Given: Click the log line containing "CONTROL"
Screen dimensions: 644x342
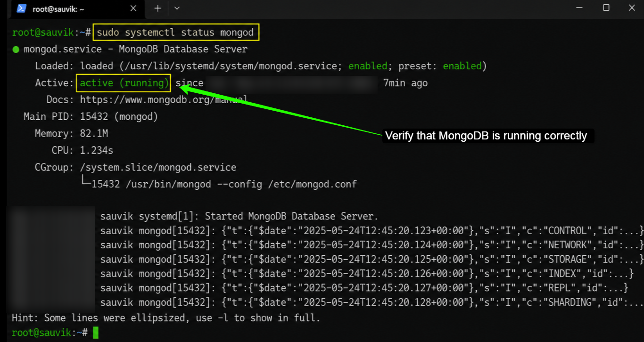Looking at the screenshot, I should tap(372, 231).
